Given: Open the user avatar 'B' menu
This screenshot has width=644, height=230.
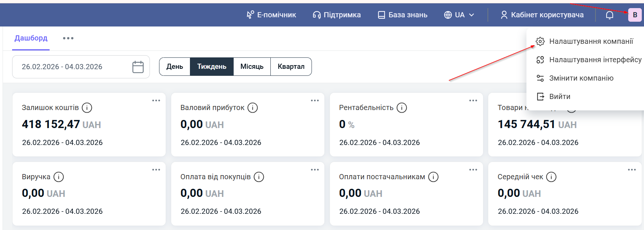Looking at the screenshot, I should point(634,15).
